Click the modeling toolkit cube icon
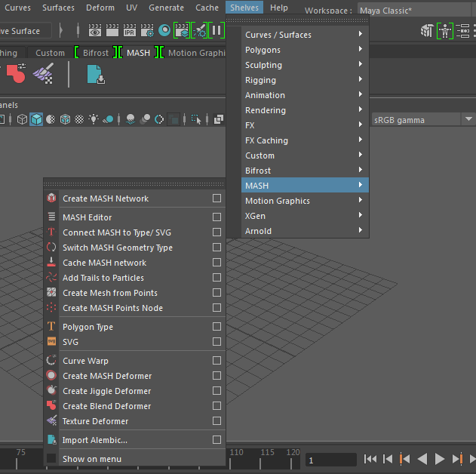This screenshot has width=476, height=474. click(x=427, y=31)
